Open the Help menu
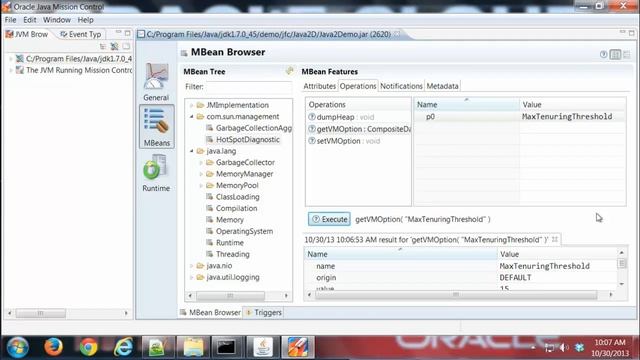Screen dimensions: 640x360 coord(85,20)
